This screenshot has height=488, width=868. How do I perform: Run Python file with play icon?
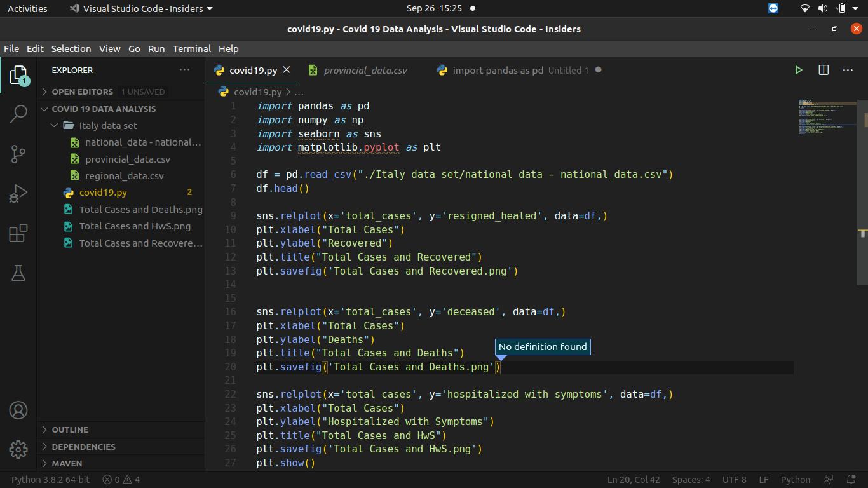point(799,70)
